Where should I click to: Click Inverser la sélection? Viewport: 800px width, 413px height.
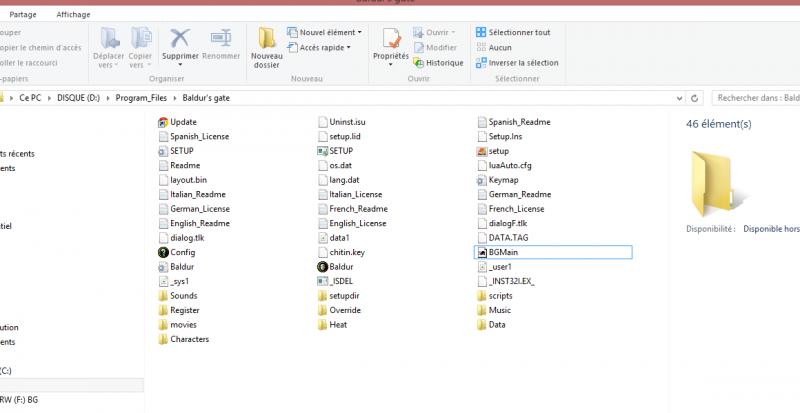(517, 63)
